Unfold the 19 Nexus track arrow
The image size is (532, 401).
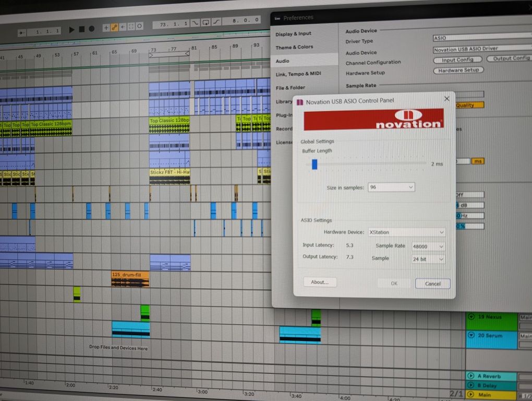click(471, 316)
